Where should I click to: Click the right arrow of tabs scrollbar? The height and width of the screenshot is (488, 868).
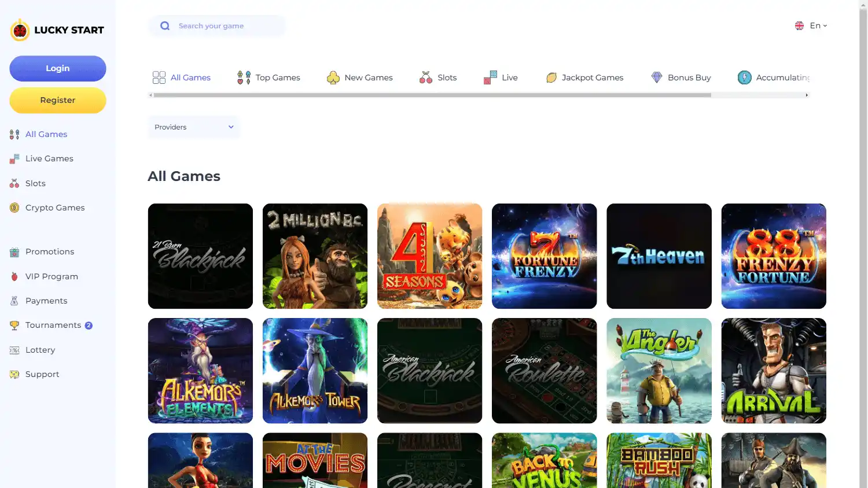(807, 95)
